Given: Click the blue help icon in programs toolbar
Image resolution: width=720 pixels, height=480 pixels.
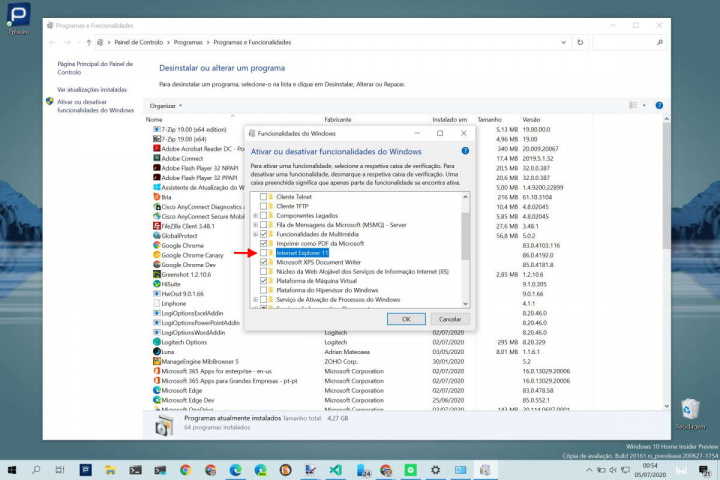Looking at the screenshot, I should point(659,105).
